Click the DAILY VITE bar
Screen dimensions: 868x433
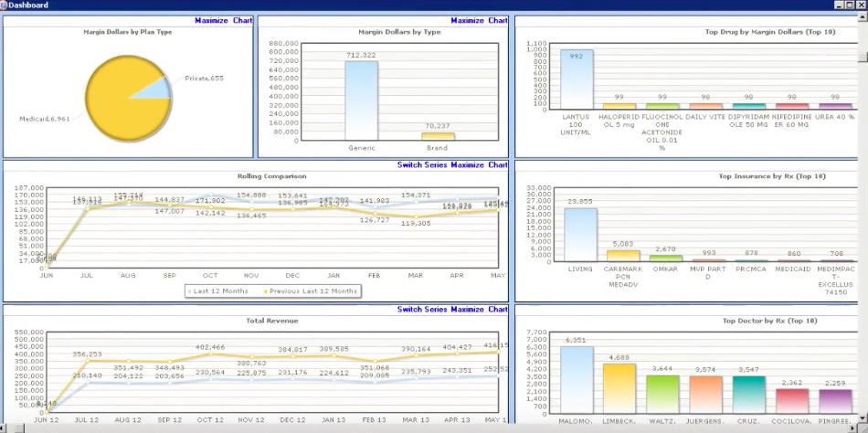(705, 106)
